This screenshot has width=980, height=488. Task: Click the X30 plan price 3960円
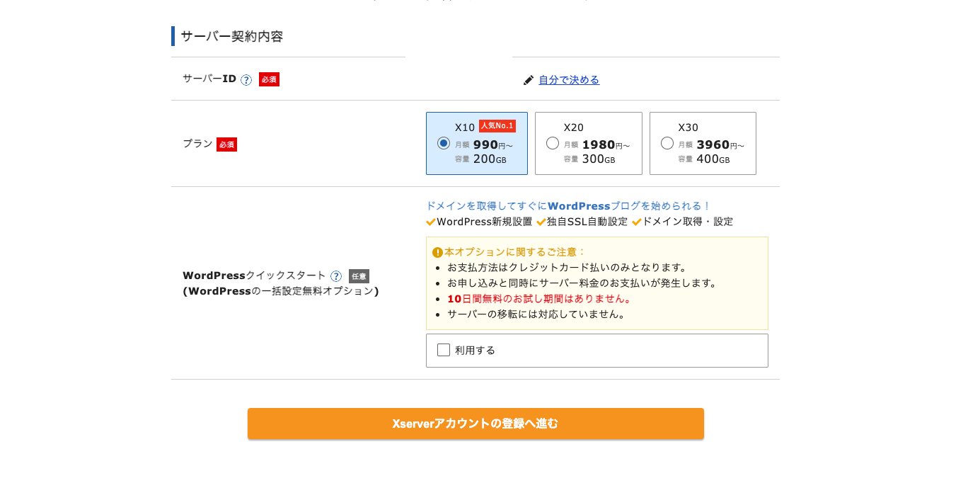(720, 144)
